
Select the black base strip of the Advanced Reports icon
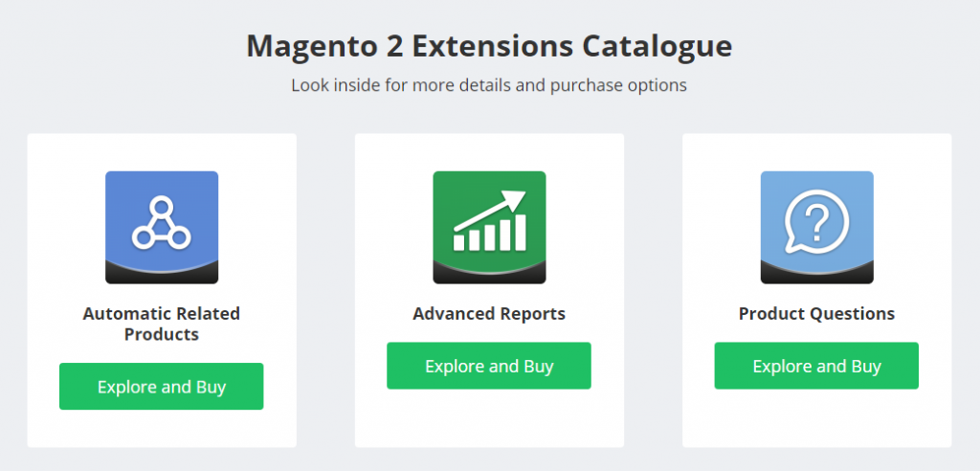(489, 275)
